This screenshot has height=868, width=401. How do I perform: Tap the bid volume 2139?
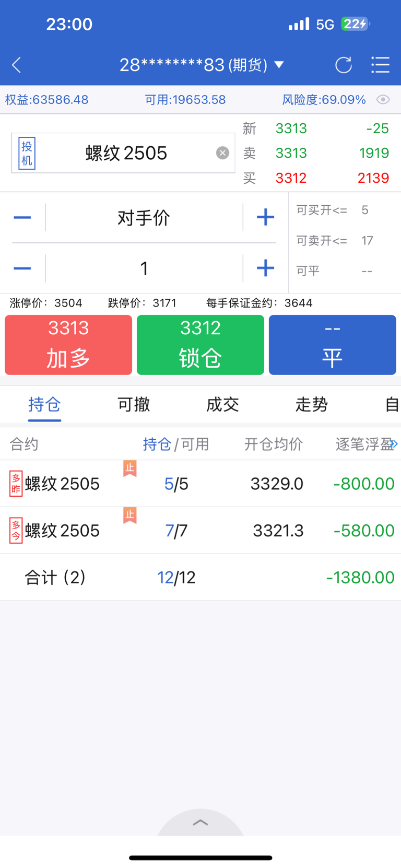tap(373, 178)
